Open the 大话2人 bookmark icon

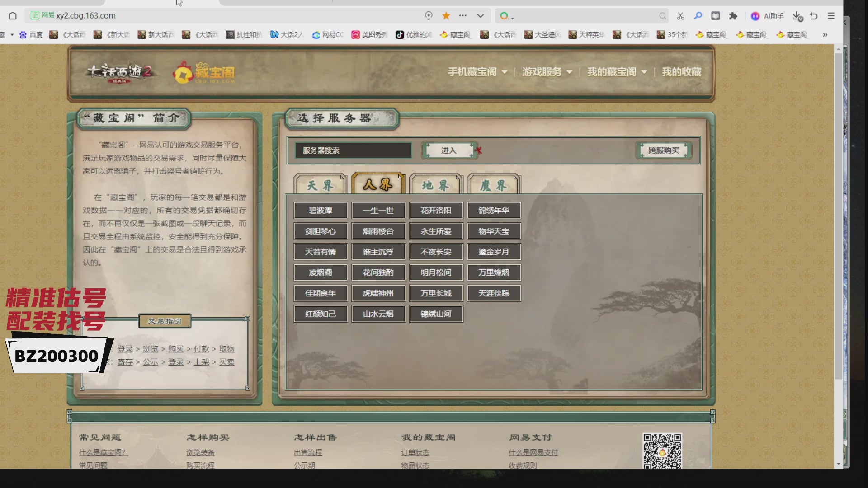point(274,34)
